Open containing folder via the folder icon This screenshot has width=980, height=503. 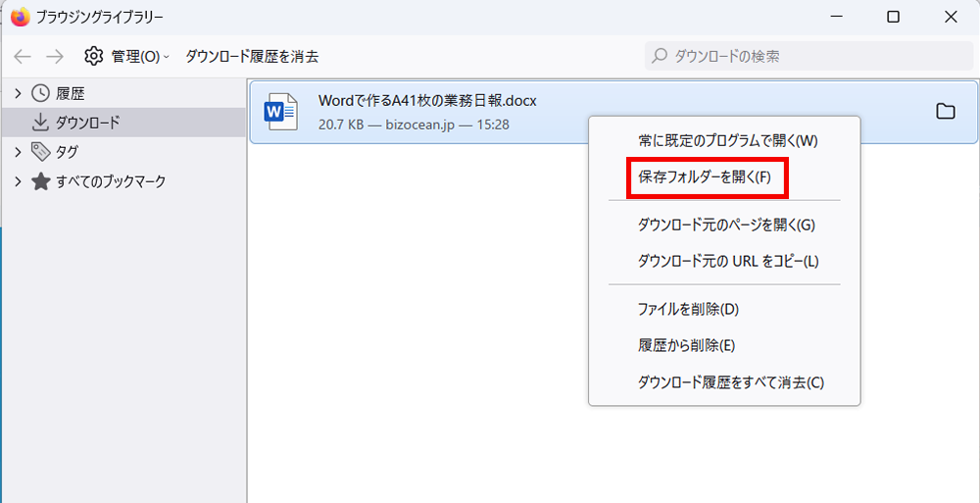(x=946, y=112)
